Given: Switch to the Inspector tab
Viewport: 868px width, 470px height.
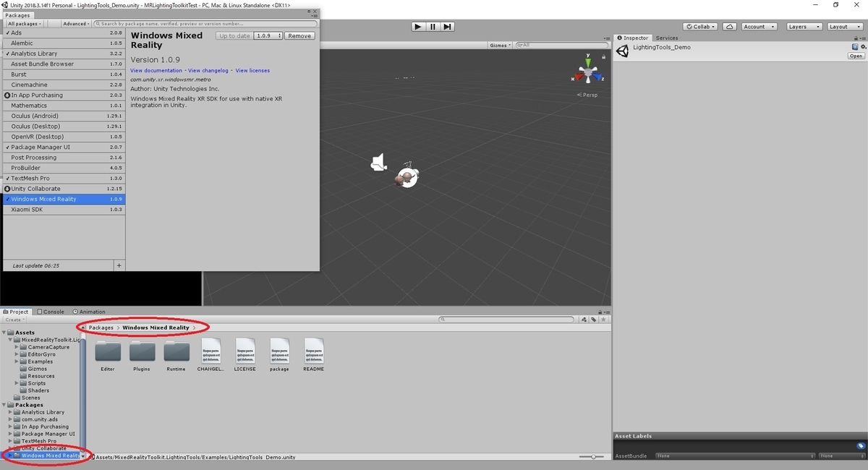Looking at the screenshot, I should [x=633, y=38].
